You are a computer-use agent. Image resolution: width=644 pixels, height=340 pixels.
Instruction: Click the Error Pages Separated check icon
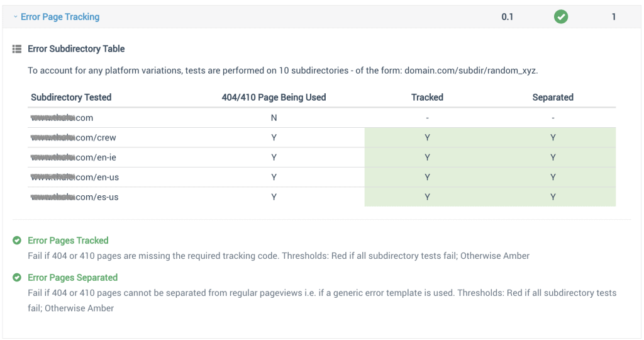point(17,278)
